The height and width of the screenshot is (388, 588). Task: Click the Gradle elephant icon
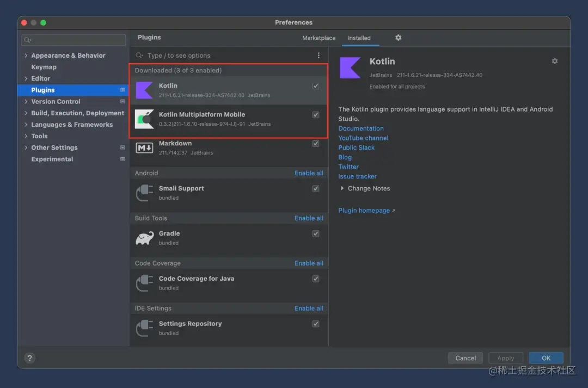144,238
